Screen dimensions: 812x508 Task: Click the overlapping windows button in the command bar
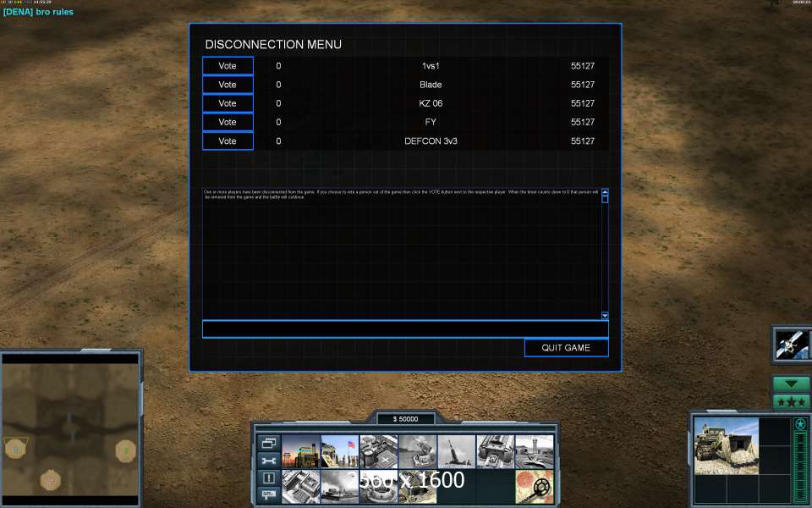pyautogui.click(x=269, y=443)
